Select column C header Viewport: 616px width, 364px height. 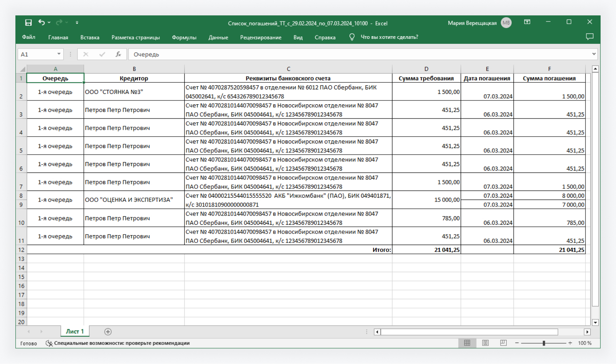(288, 69)
